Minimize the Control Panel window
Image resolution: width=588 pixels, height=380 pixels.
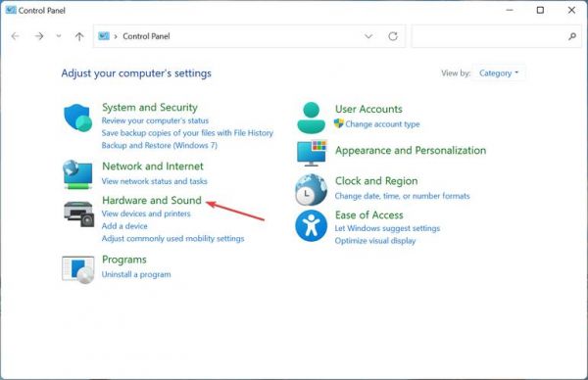coord(510,10)
